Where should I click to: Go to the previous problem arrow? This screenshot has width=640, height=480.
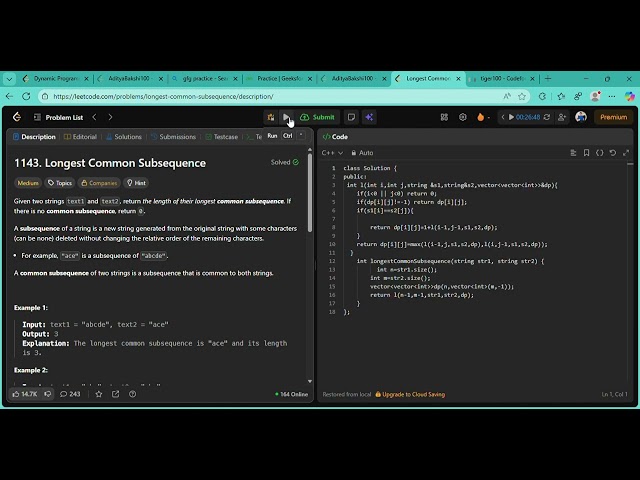coord(94,117)
